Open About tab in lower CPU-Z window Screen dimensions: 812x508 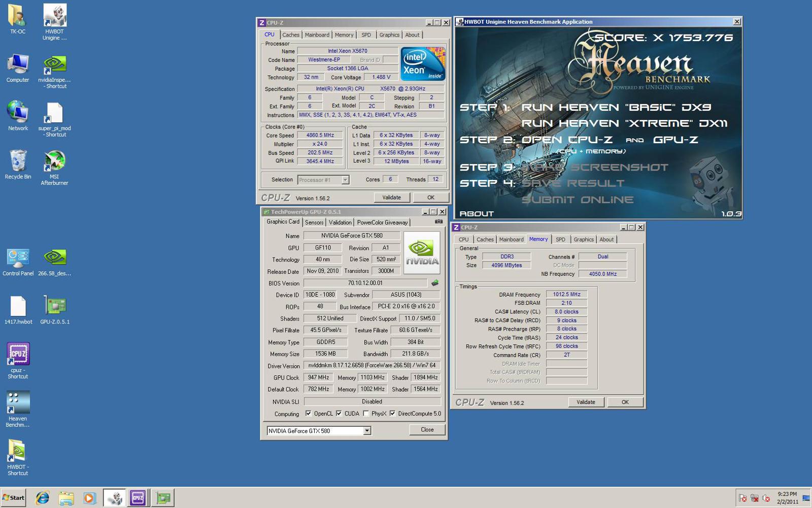coord(606,240)
